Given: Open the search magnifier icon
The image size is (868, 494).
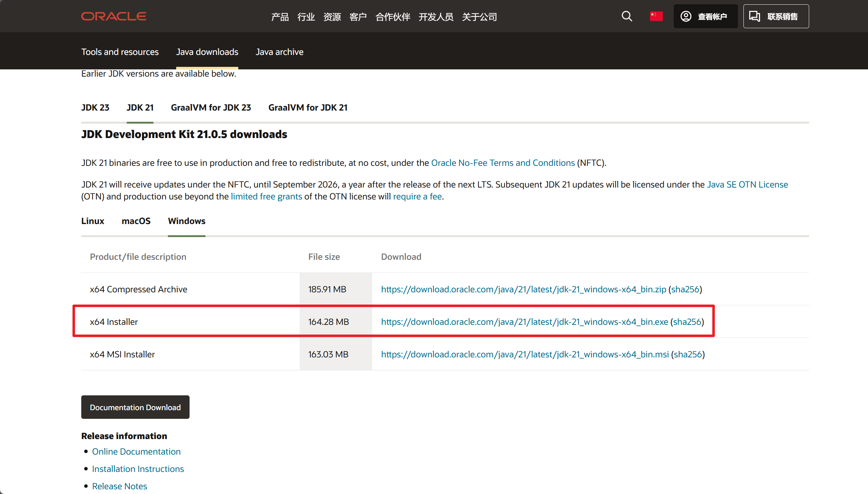Looking at the screenshot, I should 627,16.
